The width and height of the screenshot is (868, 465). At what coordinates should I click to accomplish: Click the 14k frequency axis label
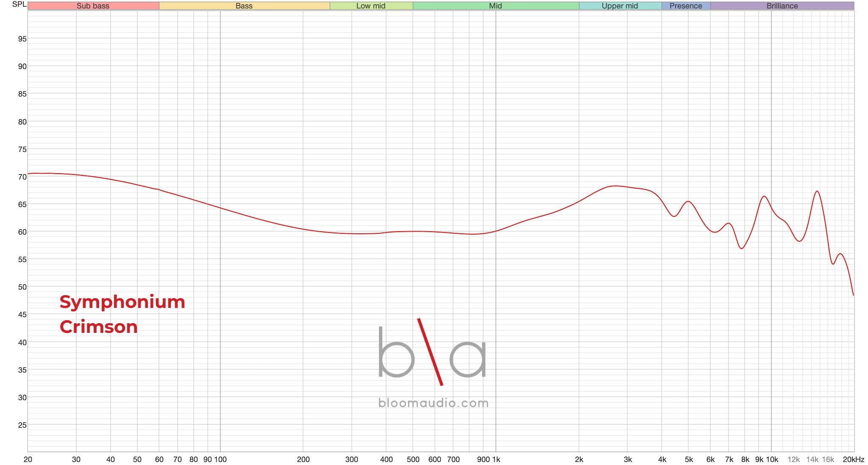[812, 459]
